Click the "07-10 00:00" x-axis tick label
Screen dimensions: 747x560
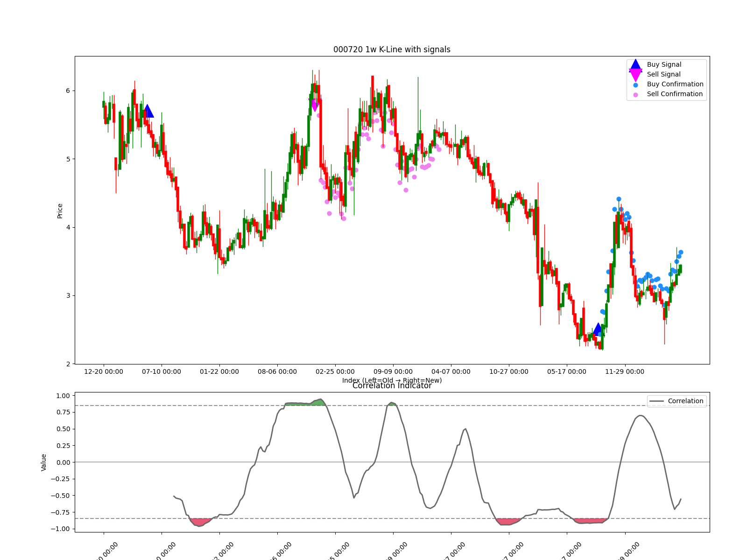tap(162, 371)
